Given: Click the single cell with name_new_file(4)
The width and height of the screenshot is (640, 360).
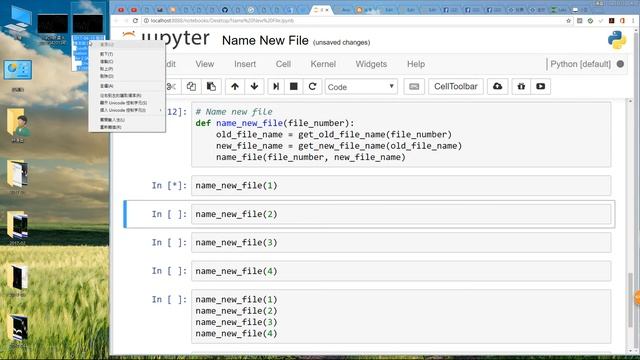Looking at the screenshot, I should 401,271.
